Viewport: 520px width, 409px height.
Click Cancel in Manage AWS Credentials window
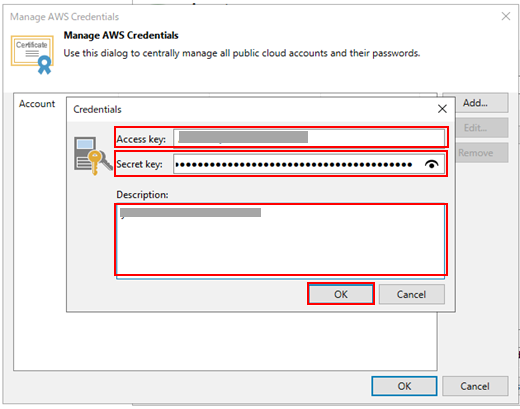(x=475, y=386)
